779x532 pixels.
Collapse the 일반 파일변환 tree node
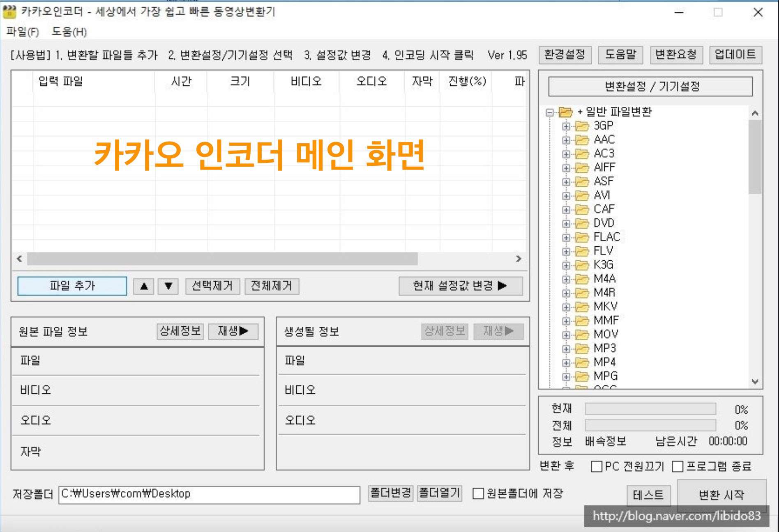pos(549,112)
